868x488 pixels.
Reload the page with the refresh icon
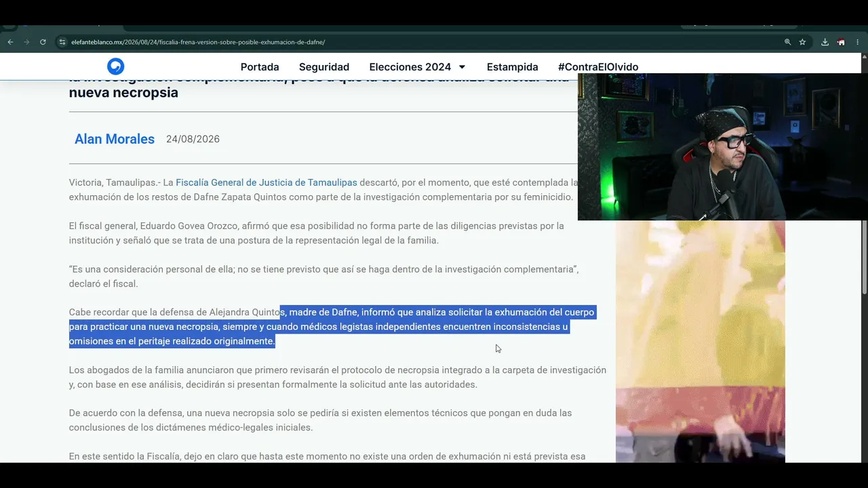pos(43,42)
